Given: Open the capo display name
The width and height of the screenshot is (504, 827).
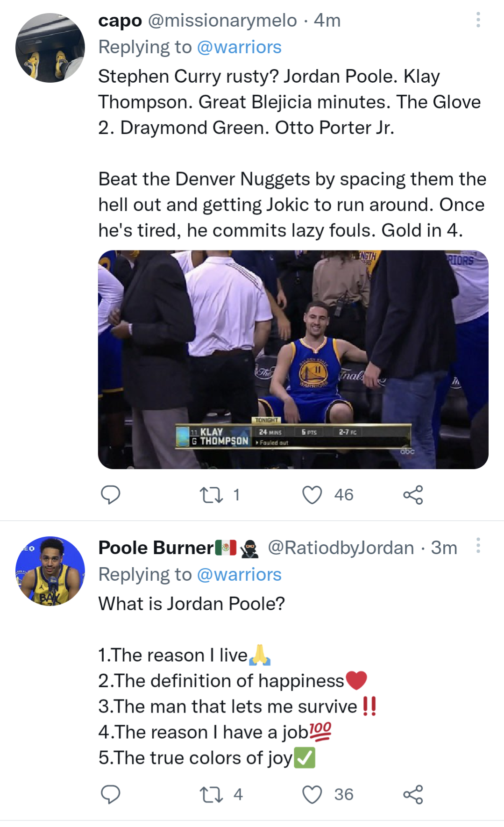Looking at the screenshot, I should point(120,21).
